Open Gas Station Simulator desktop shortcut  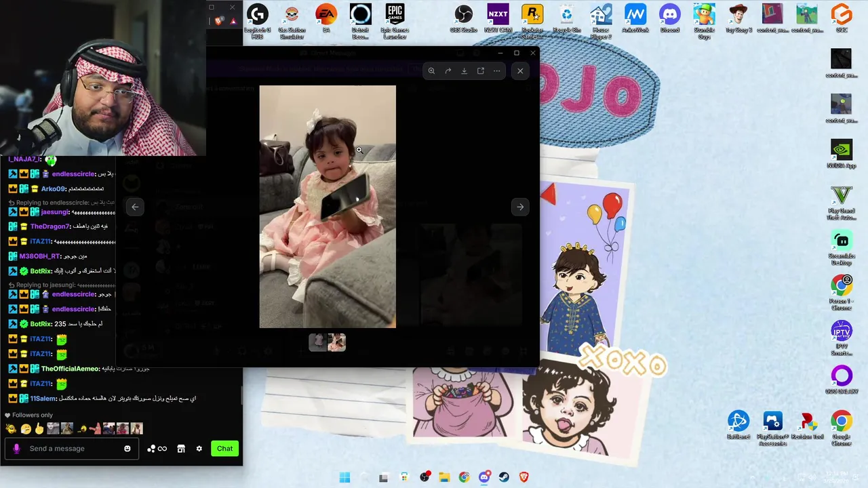point(292,21)
